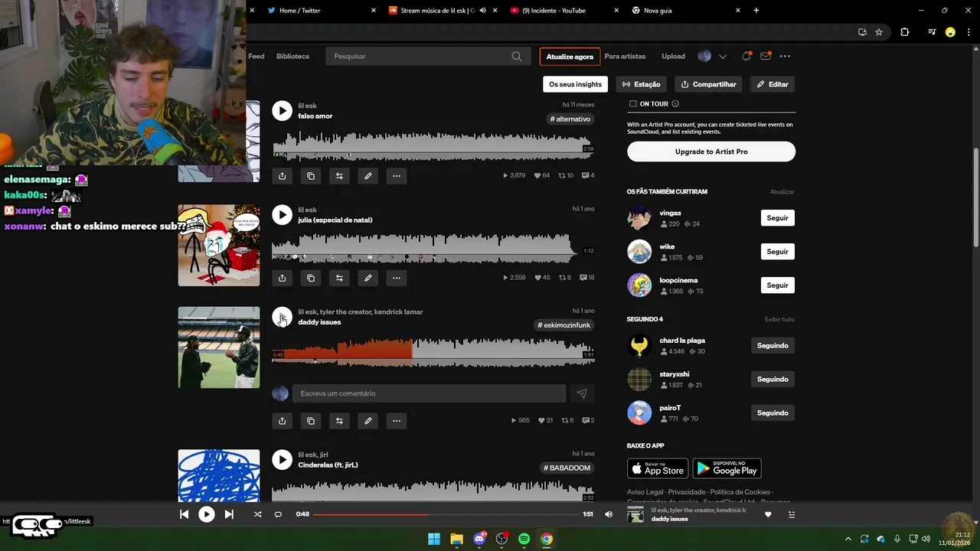Click Upgrade to Artist Pro
Image resolution: width=980 pixels, height=551 pixels.
point(711,152)
